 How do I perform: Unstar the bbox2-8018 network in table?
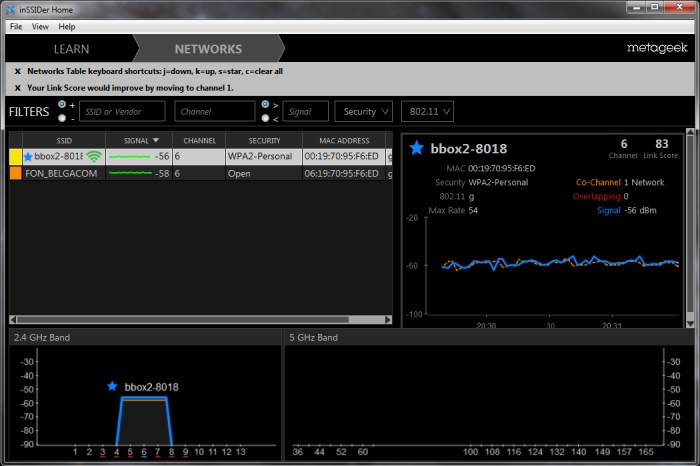[28, 157]
